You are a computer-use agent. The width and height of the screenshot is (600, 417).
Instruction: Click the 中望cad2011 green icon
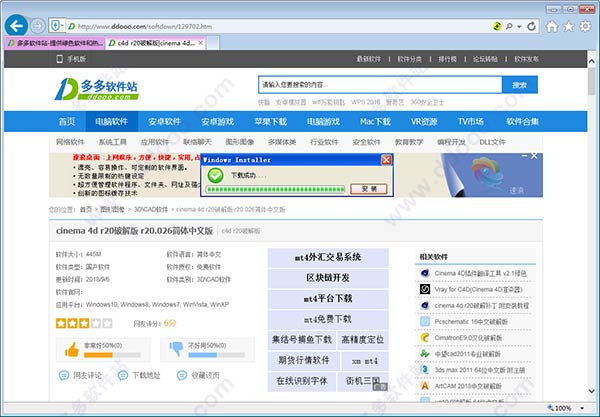point(425,354)
